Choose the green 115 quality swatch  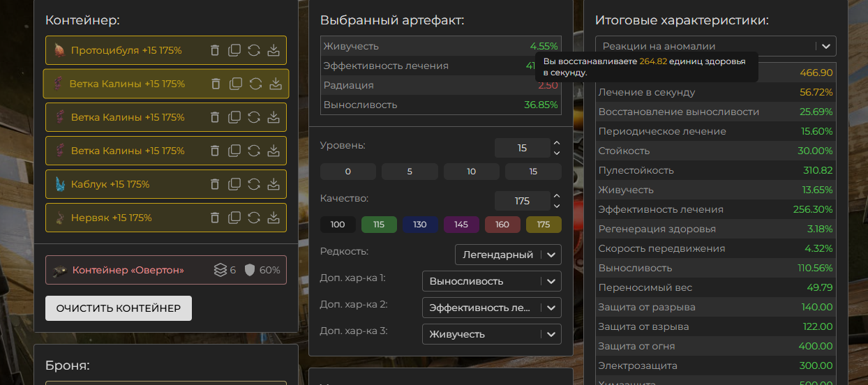[x=379, y=225]
